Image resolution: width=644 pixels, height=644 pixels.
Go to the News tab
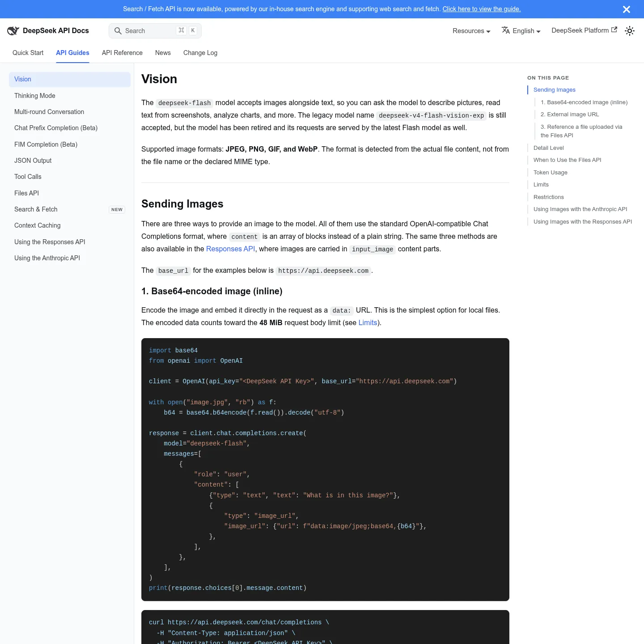click(x=163, y=53)
